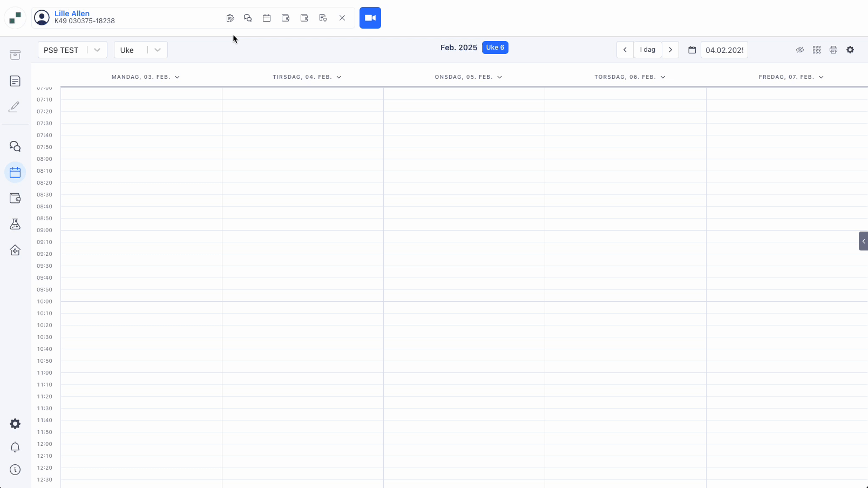Screen dimensions: 868x488
Task: Start video call with blue camera button
Action: coord(370,18)
